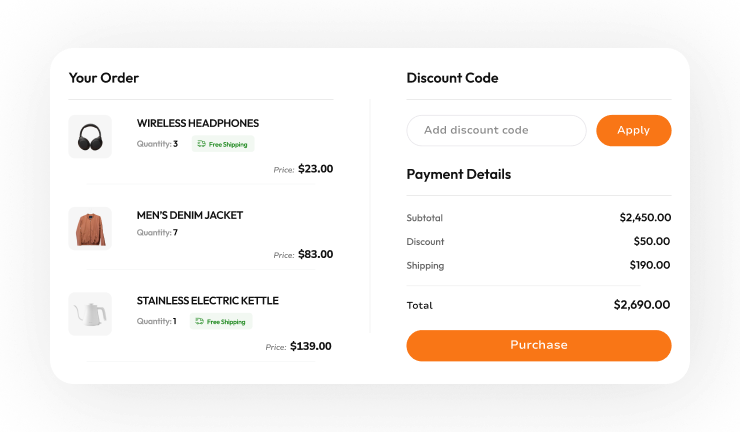Click the Subtotal amount $2,450.00

tap(645, 218)
